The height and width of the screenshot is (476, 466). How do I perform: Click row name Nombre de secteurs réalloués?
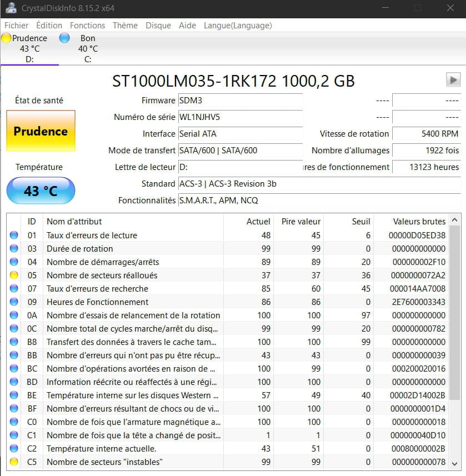pyautogui.click(x=102, y=275)
